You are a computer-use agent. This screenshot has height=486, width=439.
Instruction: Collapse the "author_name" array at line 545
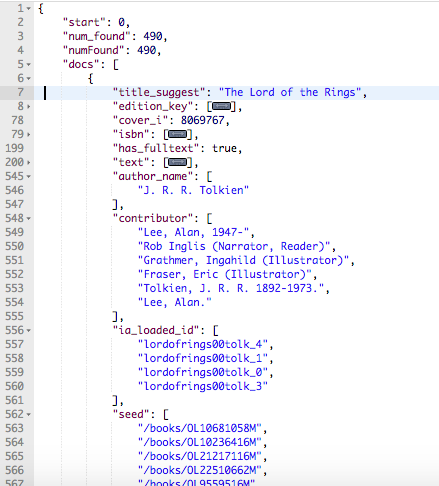pos(29,176)
